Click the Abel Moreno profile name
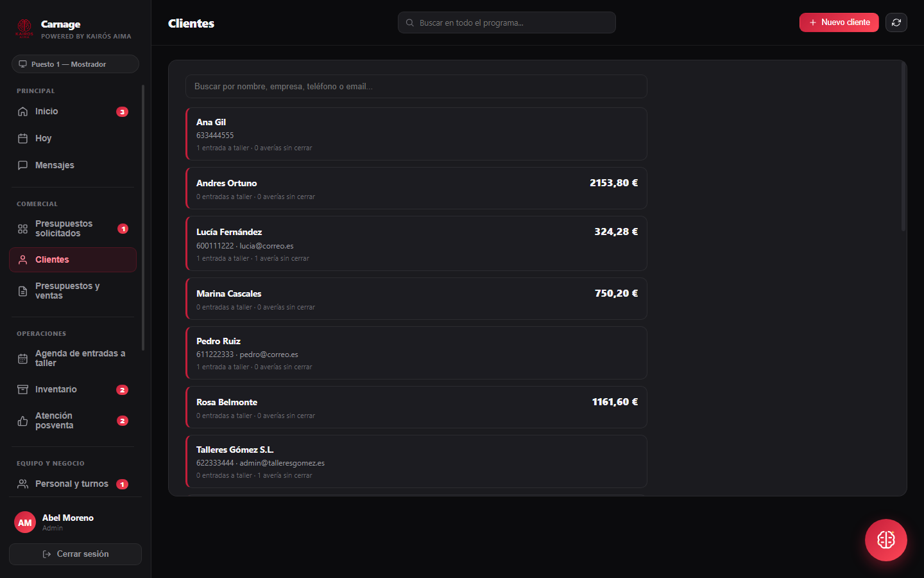Screen dimensions: 924x578 68,518
